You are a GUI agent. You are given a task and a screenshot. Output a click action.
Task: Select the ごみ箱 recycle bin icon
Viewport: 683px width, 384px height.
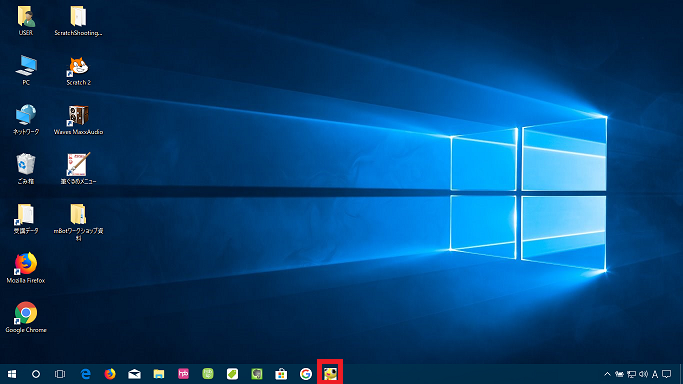point(26,168)
